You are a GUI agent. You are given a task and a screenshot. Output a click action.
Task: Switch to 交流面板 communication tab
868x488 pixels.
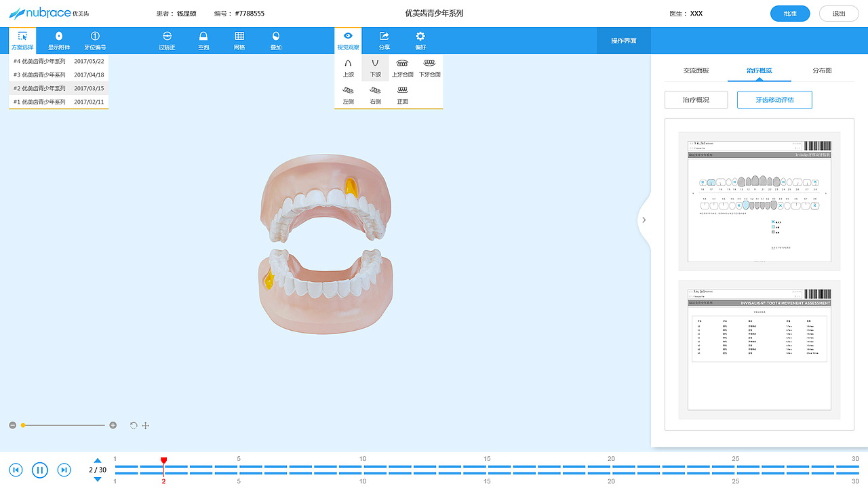click(x=696, y=70)
